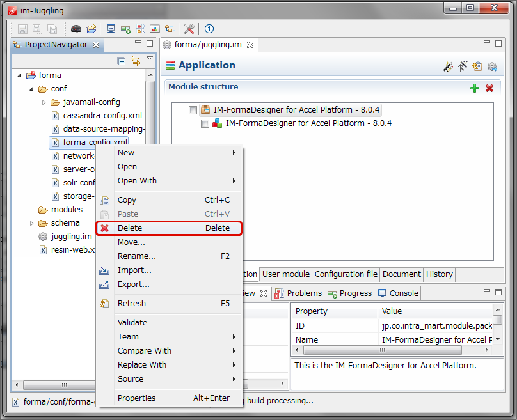The image size is (517, 420).
Task: Open the Source submenu
Action: (x=177, y=379)
